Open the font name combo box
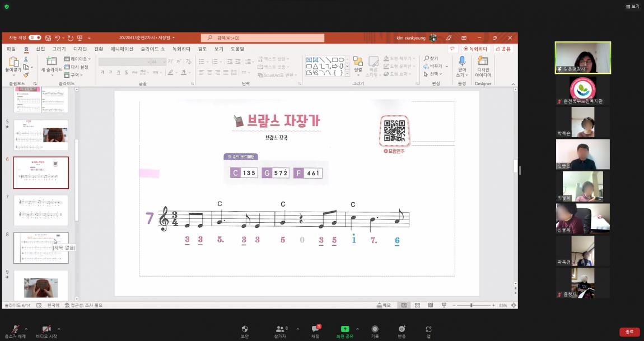Screen dimensions: 644x341 pyautogui.click(x=124, y=62)
